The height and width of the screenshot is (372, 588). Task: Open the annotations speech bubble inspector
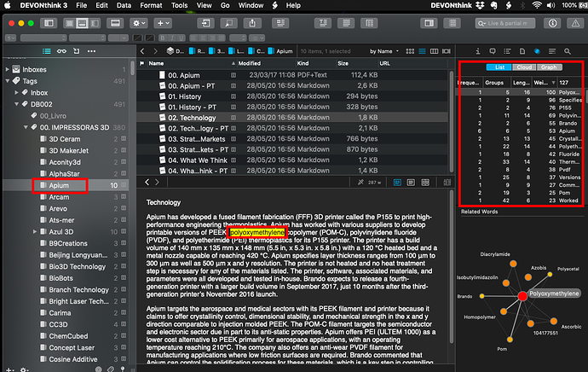[493, 51]
